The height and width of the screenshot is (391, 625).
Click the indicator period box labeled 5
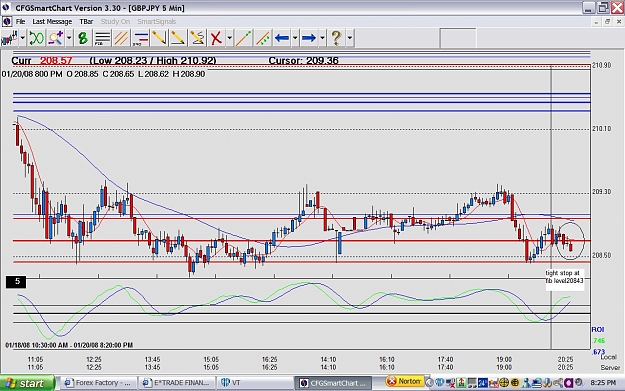(x=16, y=282)
